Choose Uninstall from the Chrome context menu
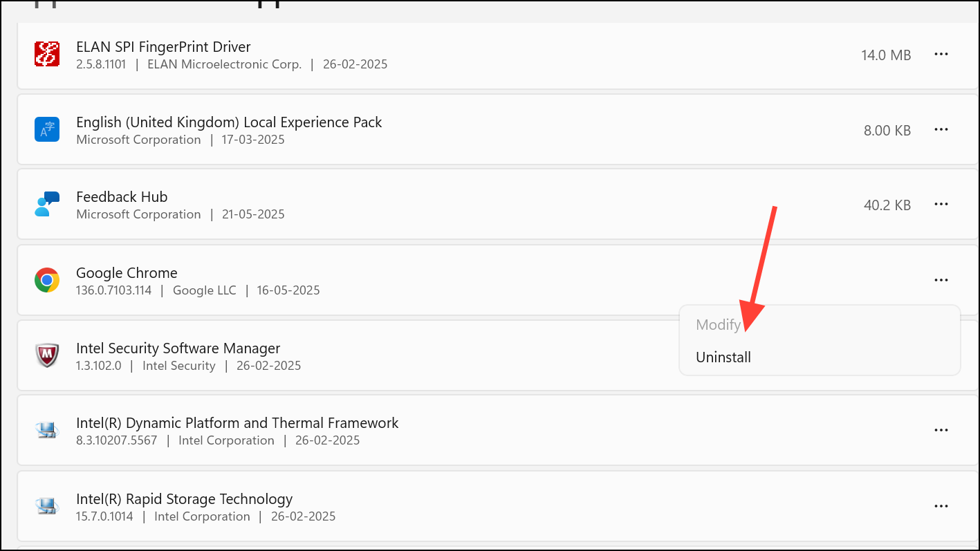 [x=723, y=357]
